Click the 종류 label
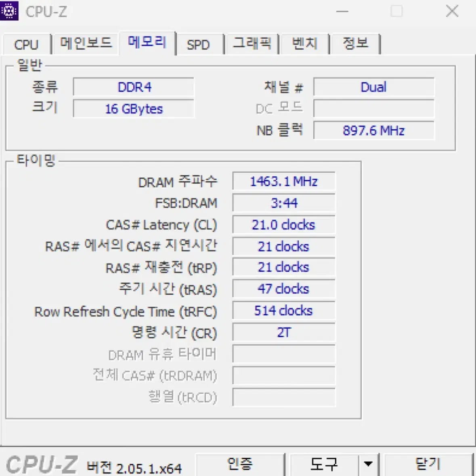 (x=45, y=87)
